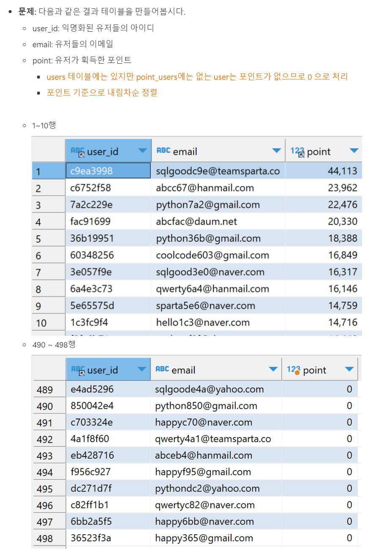The width and height of the screenshot is (392, 555).
Task: Select point value 16,849
Action: (324, 255)
